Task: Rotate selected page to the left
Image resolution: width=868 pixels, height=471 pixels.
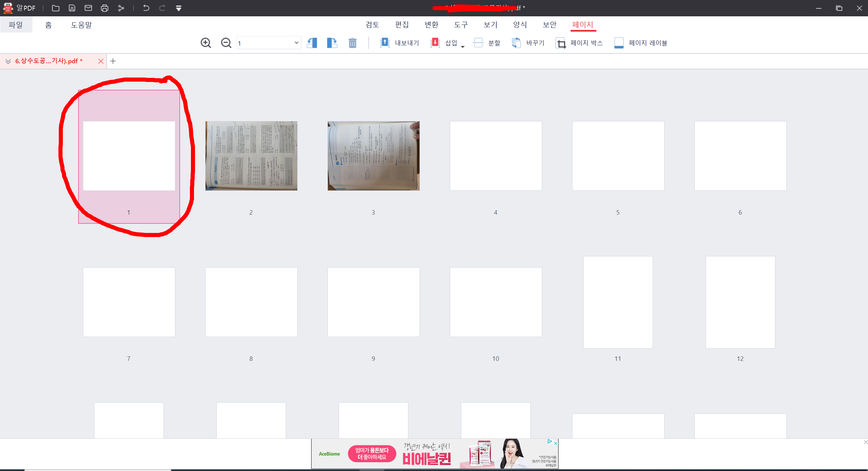Action: (312, 43)
